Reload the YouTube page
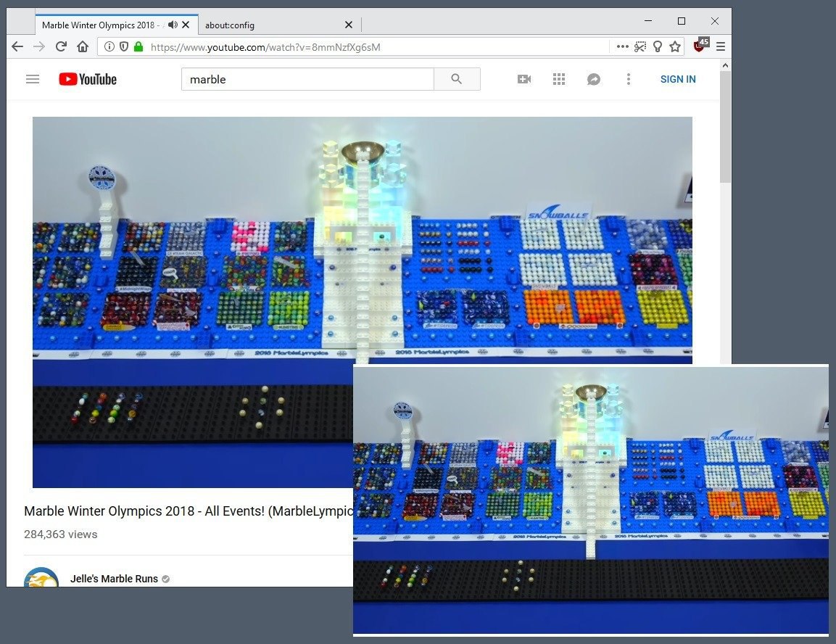The height and width of the screenshot is (644, 836). click(61, 47)
